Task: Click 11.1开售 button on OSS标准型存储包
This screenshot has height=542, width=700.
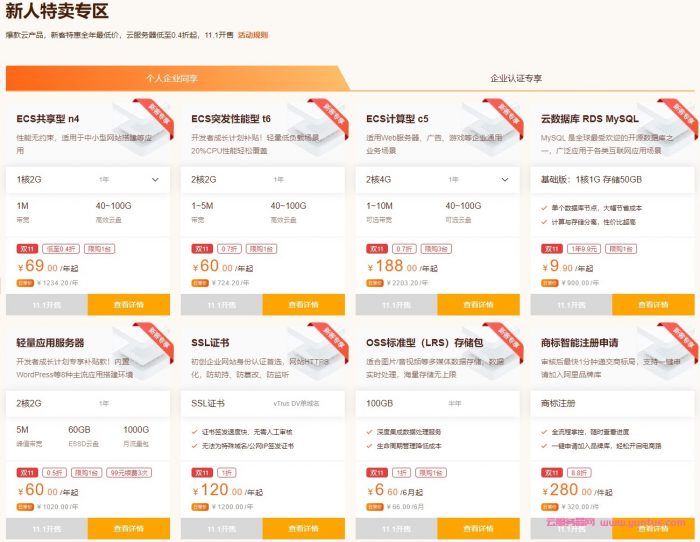Action: [x=396, y=529]
